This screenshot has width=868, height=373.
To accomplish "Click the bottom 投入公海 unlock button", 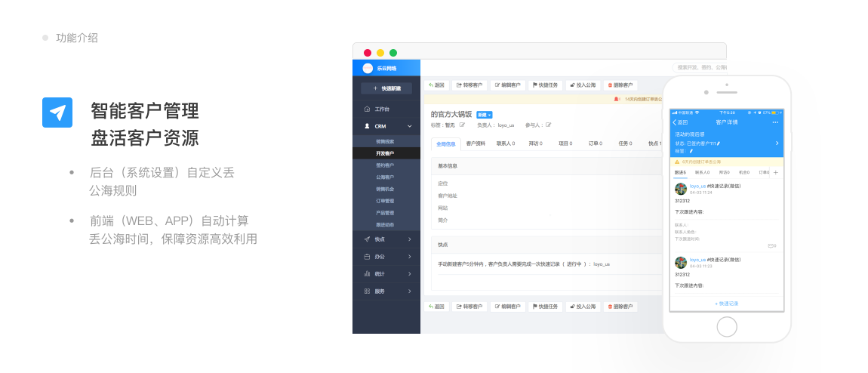I will (583, 306).
